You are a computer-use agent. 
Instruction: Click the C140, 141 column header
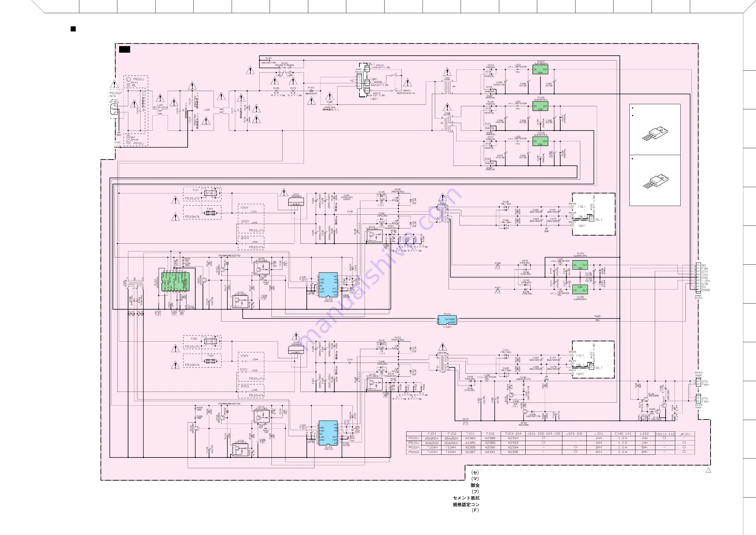[x=623, y=434]
